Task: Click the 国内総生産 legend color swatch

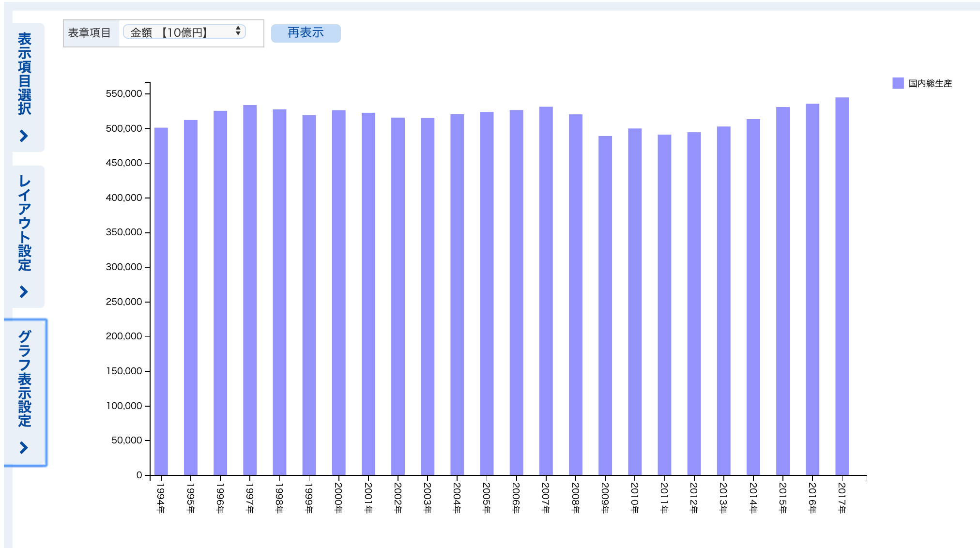Action: 898,83
